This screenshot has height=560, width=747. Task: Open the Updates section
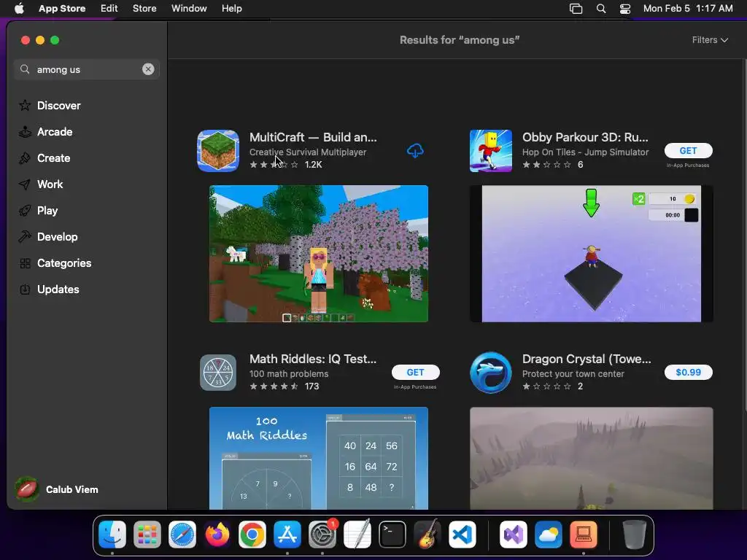(49, 289)
